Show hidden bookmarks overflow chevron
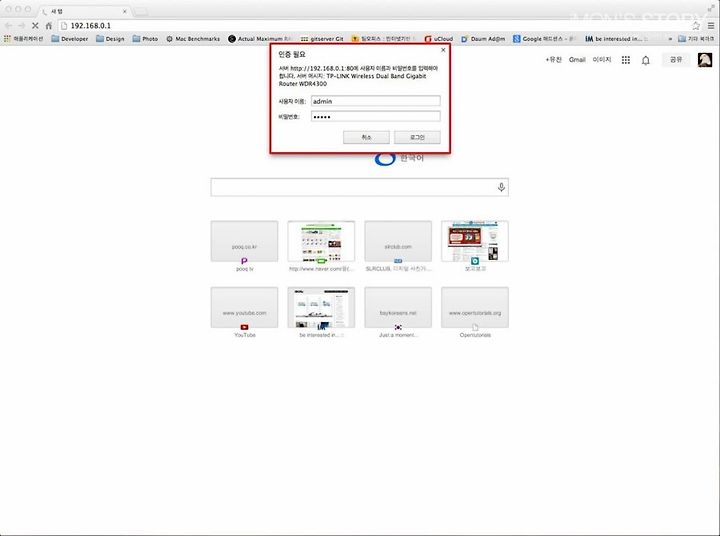Image resolution: width=720 pixels, height=536 pixels. [x=670, y=39]
